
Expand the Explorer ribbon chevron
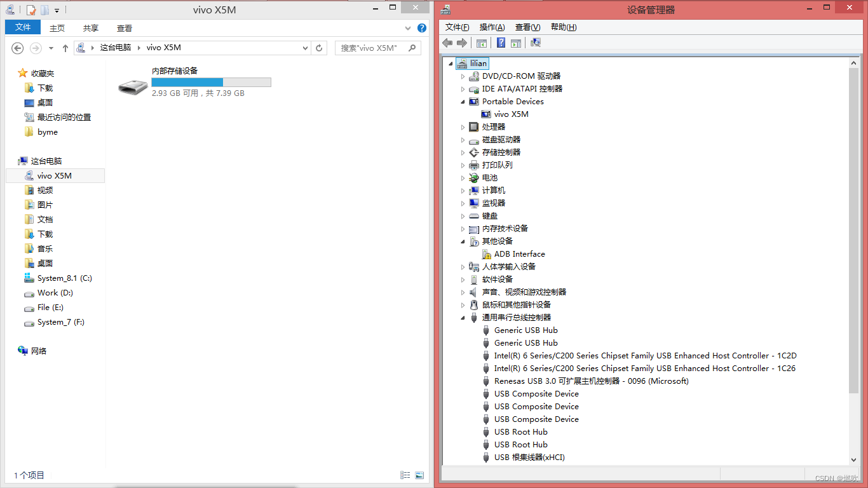point(408,29)
